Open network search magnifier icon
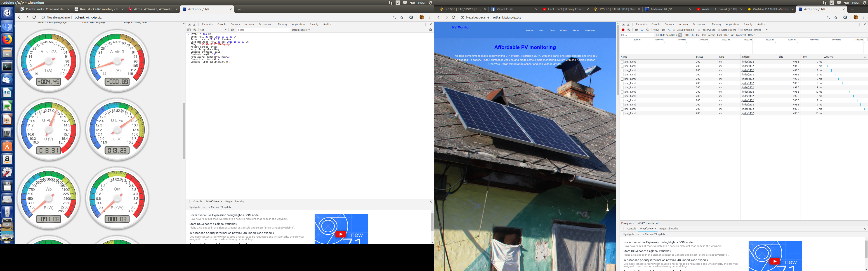The image size is (868, 271). pos(648,30)
